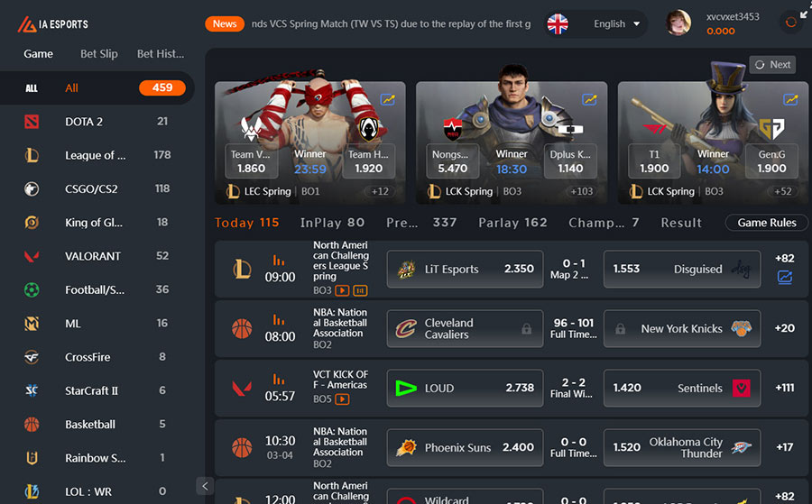
Task: Open stats chart icon on LEC Spring card
Action: (x=388, y=99)
